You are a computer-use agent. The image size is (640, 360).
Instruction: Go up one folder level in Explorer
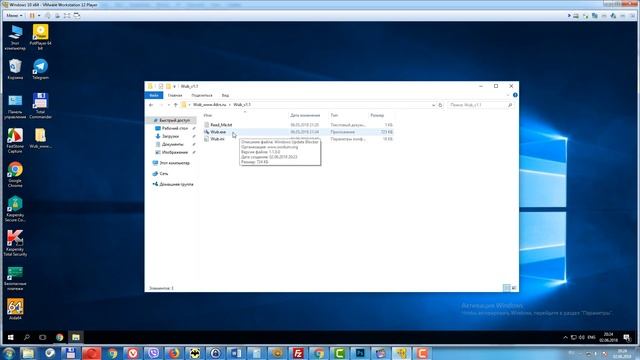pyautogui.click(x=176, y=105)
